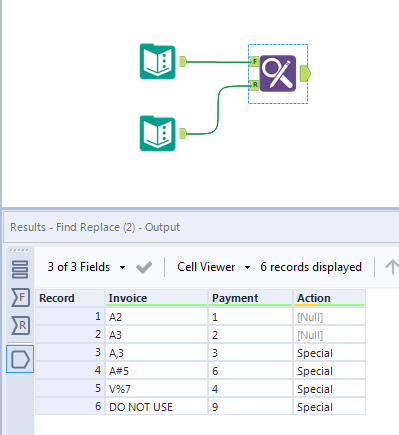Select connection line to F anchor
The width and height of the screenshot is (399, 435).
coord(218,62)
